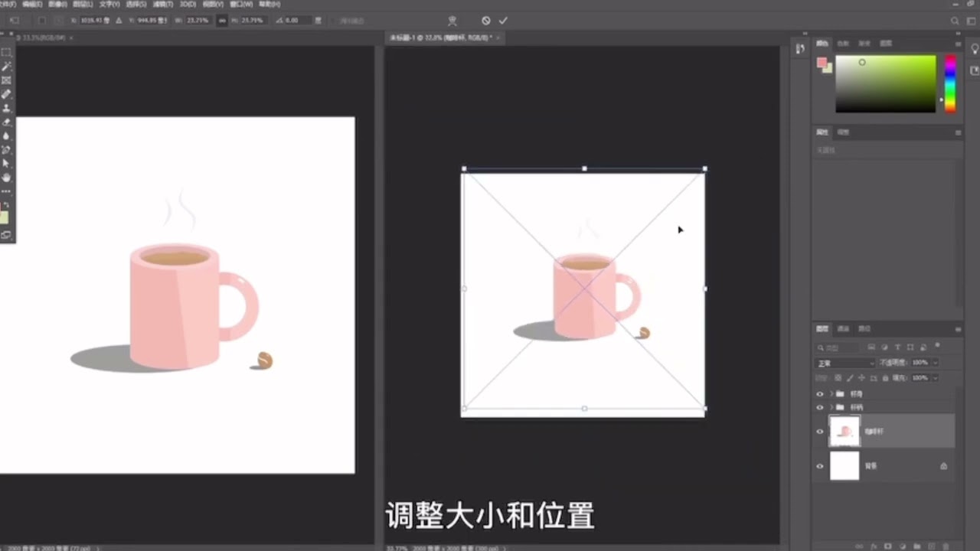Open the Learn lightbulb panel icon

pyautogui.click(x=975, y=49)
